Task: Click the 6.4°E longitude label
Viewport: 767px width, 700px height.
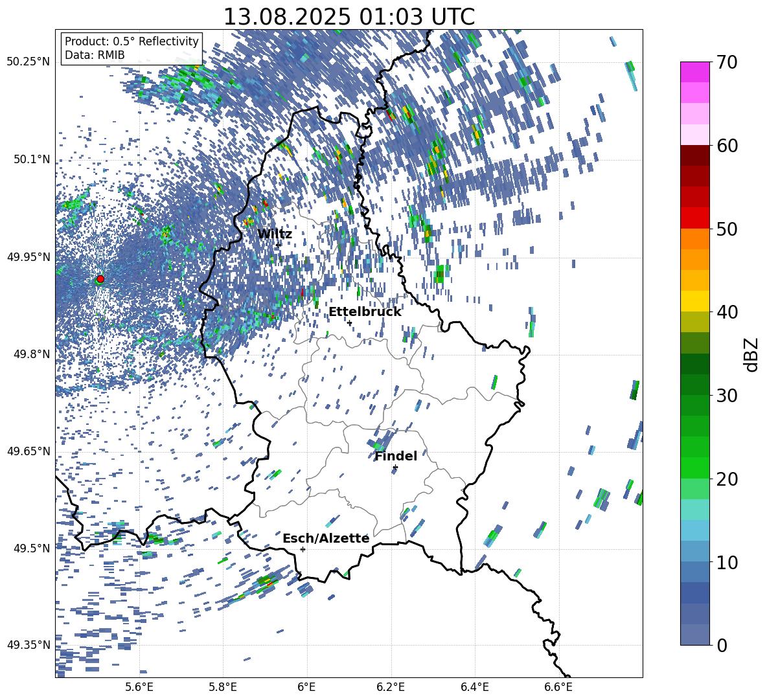Action: tap(474, 687)
